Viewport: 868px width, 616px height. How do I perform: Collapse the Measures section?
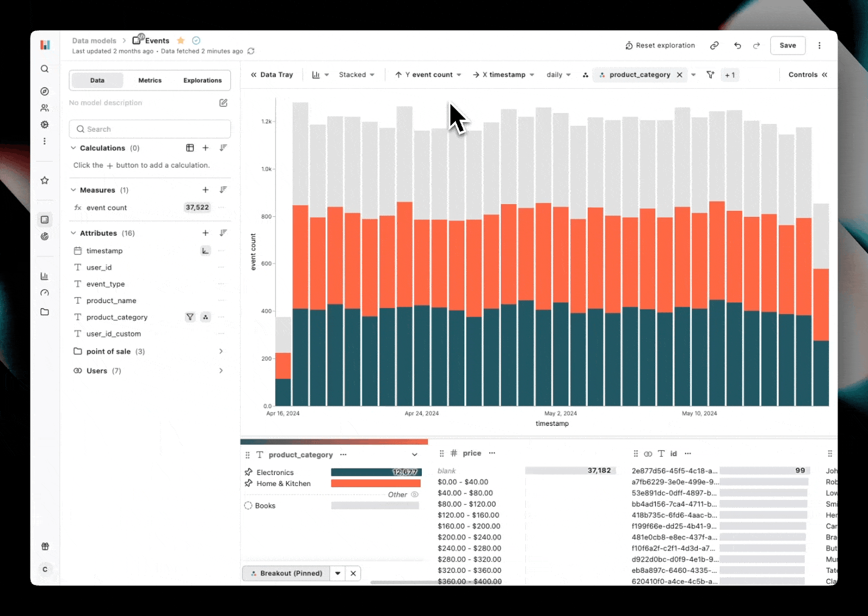click(x=74, y=190)
